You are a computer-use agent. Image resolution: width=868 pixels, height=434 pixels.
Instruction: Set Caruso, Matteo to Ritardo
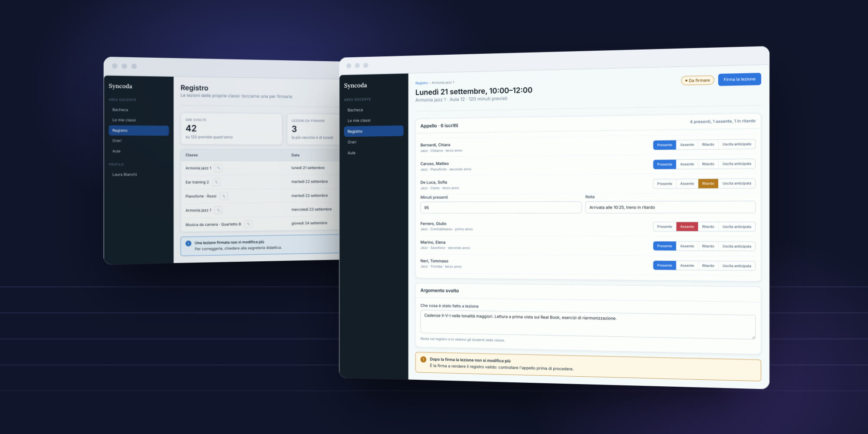pyautogui.click(x=708, y=164)
